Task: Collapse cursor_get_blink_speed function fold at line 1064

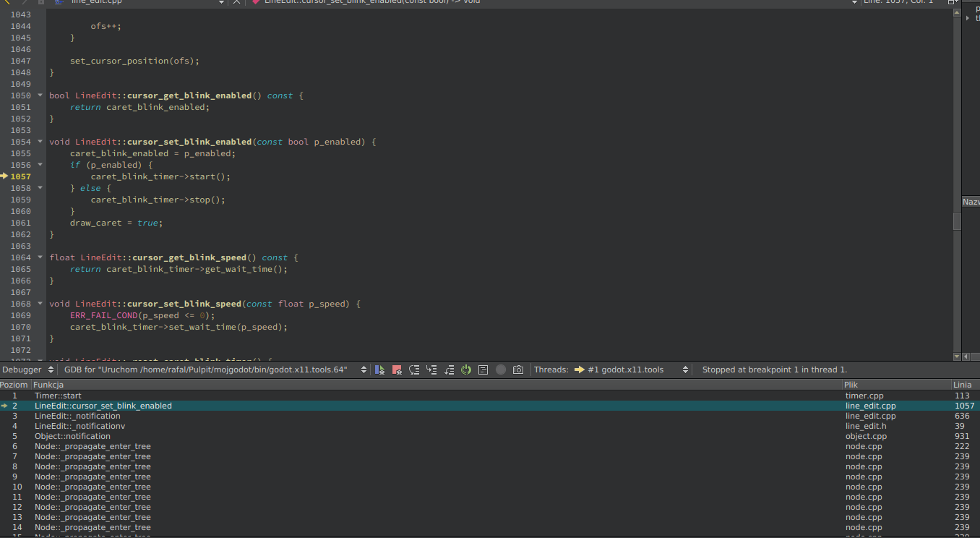Action: (x=40, y=257)
